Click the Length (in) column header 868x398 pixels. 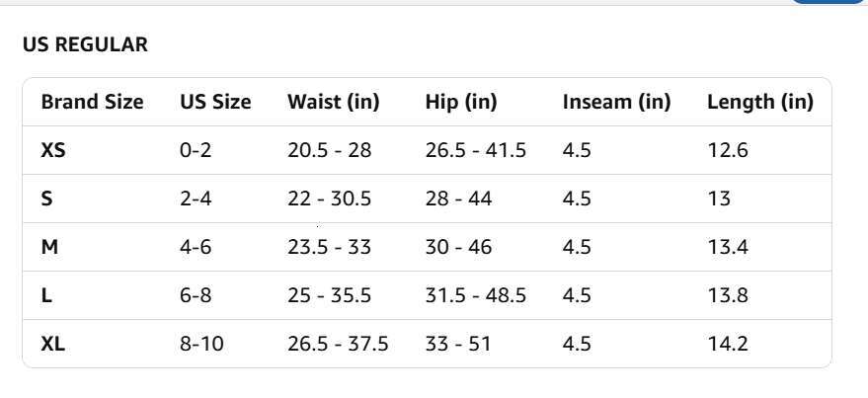759,102
